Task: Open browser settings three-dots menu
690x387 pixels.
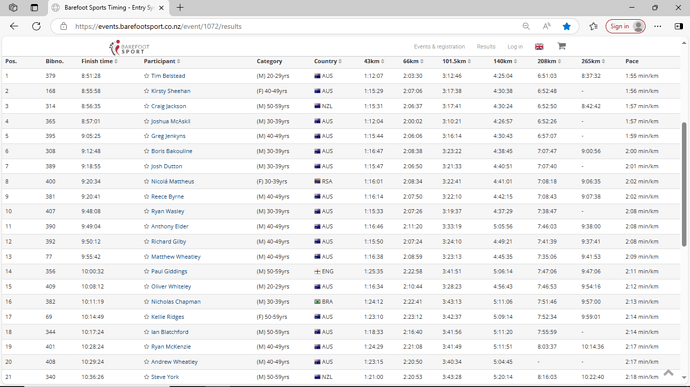Action: pyautogui.click(x=657, y=26)
